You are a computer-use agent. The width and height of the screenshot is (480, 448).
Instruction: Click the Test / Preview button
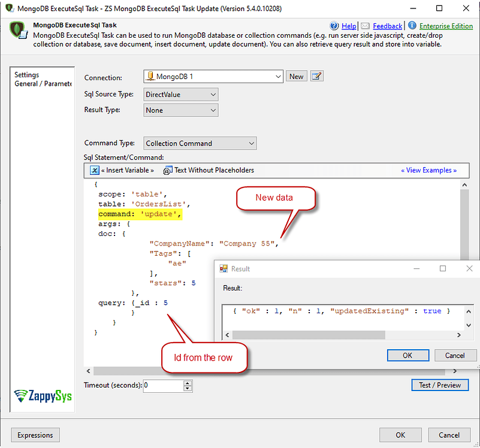click(x=440, y=385)
